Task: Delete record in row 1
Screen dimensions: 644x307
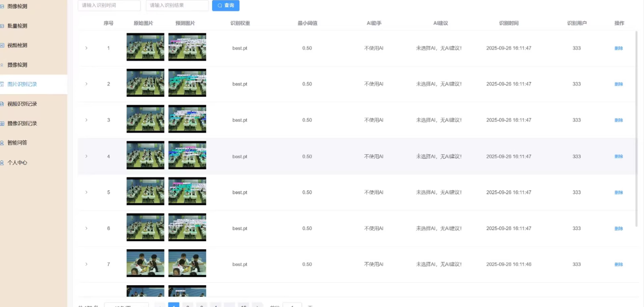Action: 619,49
